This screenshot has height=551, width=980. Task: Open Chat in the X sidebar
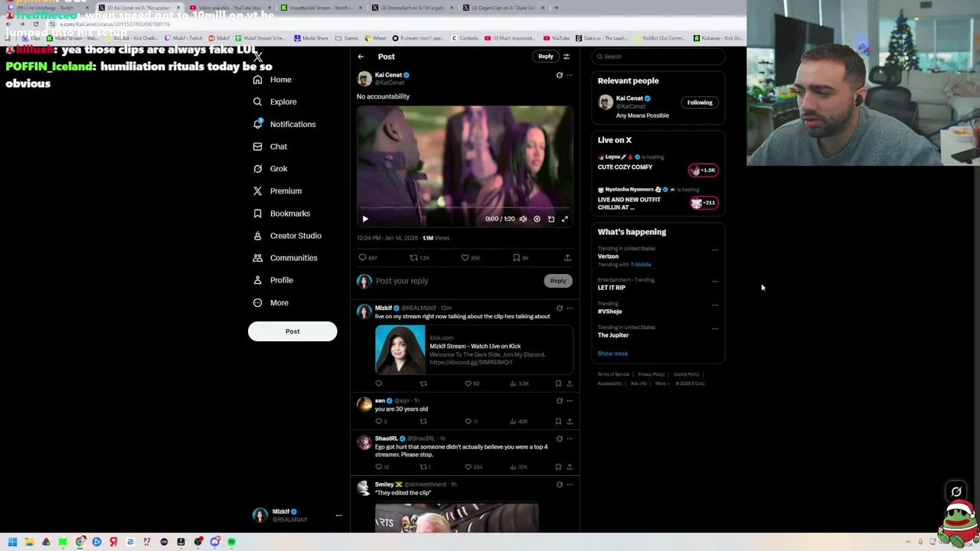coord(269,146)
